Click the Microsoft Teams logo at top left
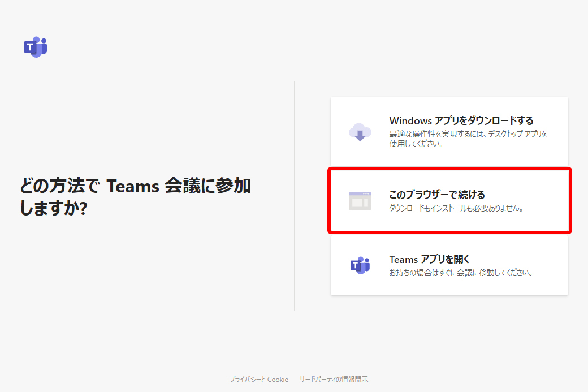The width and height of the screenshot is (588, 392). click(x=36, y=47)
